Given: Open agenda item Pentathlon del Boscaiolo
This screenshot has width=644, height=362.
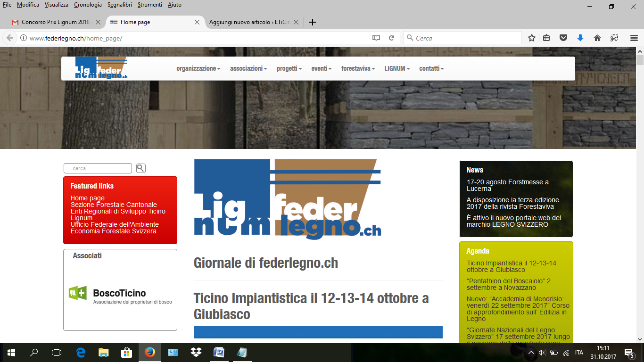Looking at the screenshot, I should [509, 284].
